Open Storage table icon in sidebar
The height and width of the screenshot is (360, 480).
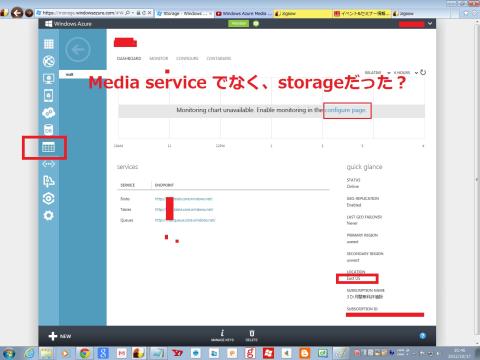(49, 147)
